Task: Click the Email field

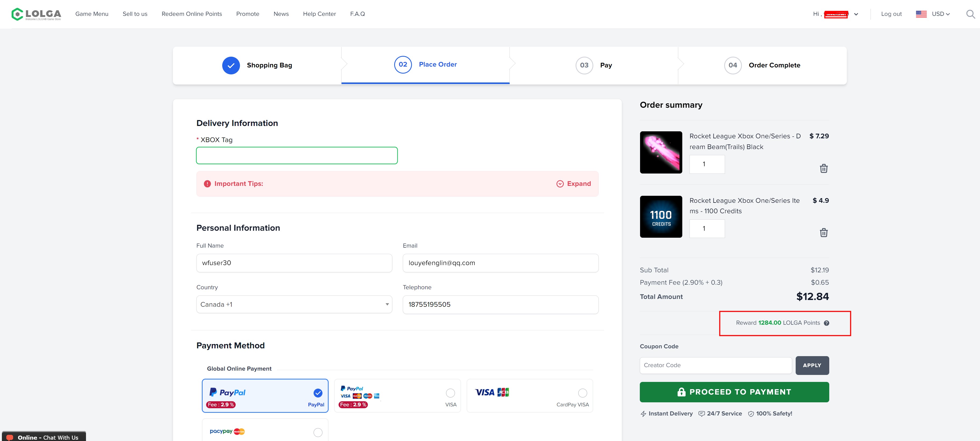Action: pyautogui.click(x=501, y=263)
